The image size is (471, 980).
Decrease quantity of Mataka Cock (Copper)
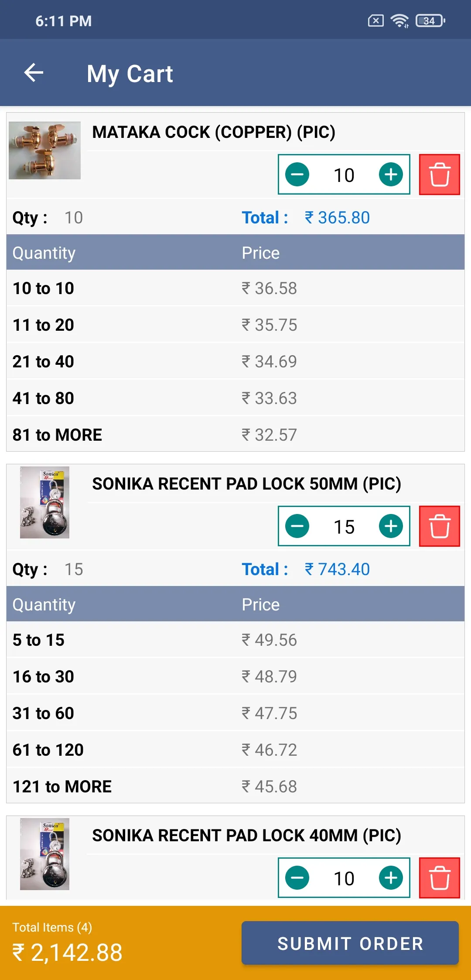[297, 175]
